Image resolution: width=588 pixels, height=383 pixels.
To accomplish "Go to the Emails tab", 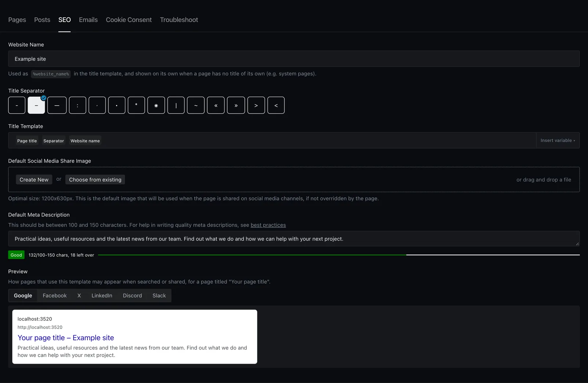I will click(88, 20).
